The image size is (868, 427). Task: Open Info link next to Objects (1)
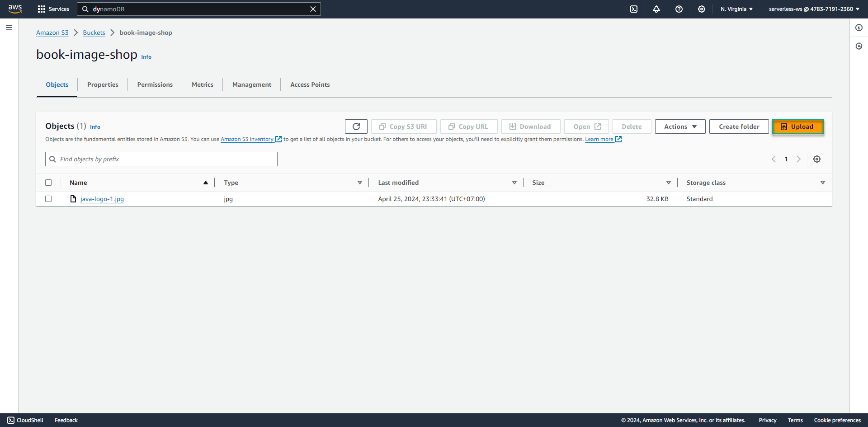click(95, 127)
